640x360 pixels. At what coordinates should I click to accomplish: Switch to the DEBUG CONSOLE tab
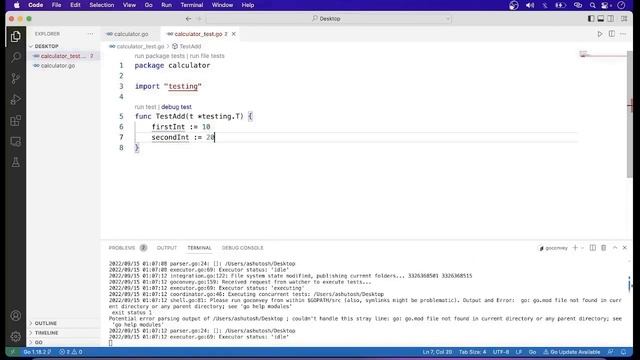point(242,248)
